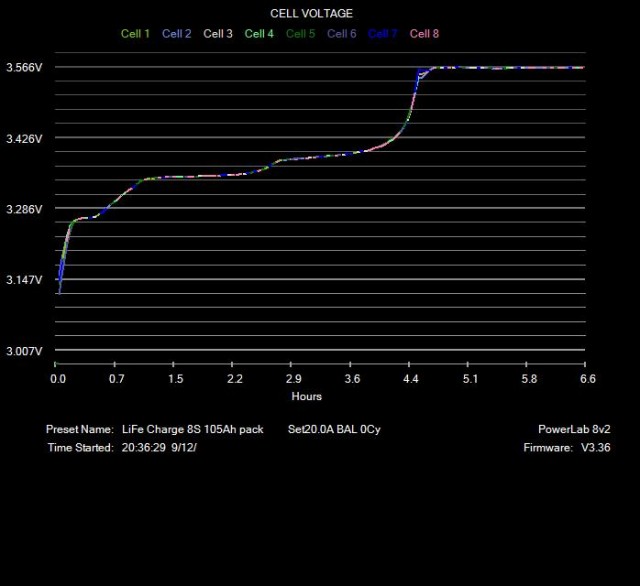
Task: Click the 3.426V y-axis label
Action: tap(25, 139)
